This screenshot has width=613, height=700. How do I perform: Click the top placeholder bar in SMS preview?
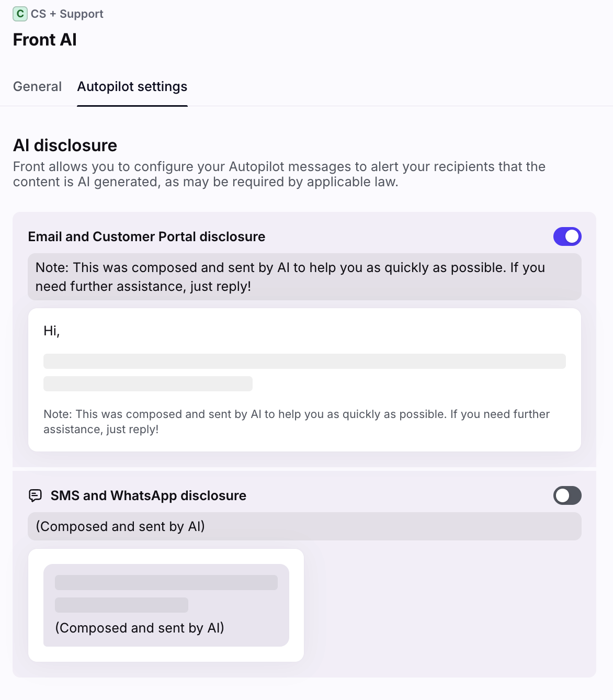coord(166,583)
